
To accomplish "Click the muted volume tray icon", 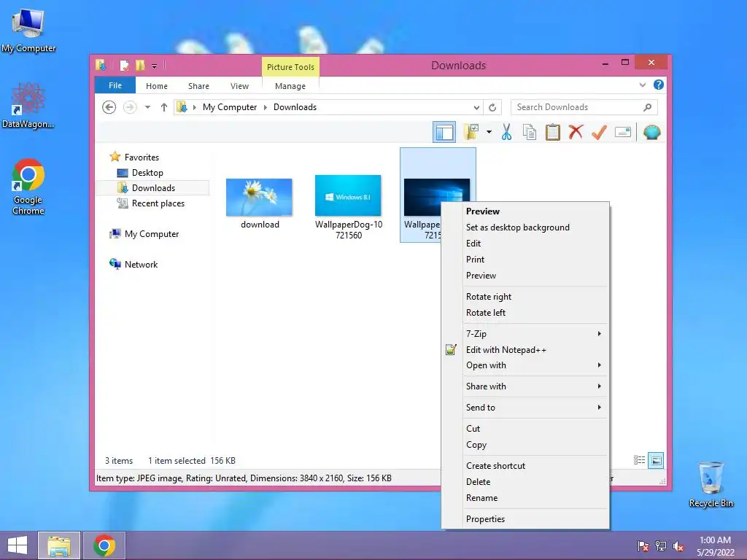I will [x=678, y=546].
